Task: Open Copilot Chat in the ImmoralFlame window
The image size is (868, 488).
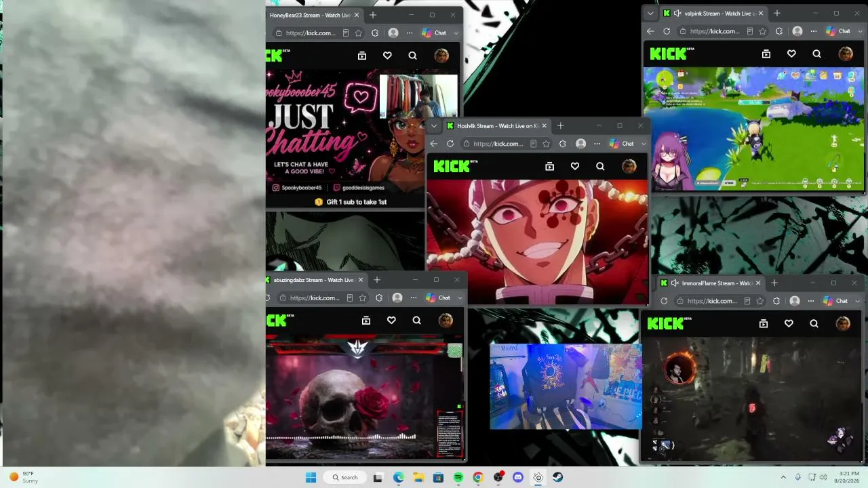Action: click(x=835, y=301)
